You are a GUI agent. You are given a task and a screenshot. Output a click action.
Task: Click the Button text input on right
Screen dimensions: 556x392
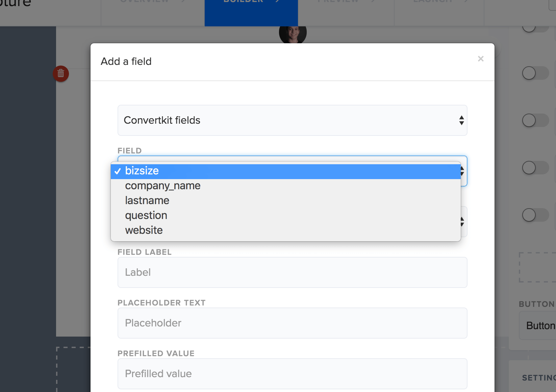coord(537,326)
